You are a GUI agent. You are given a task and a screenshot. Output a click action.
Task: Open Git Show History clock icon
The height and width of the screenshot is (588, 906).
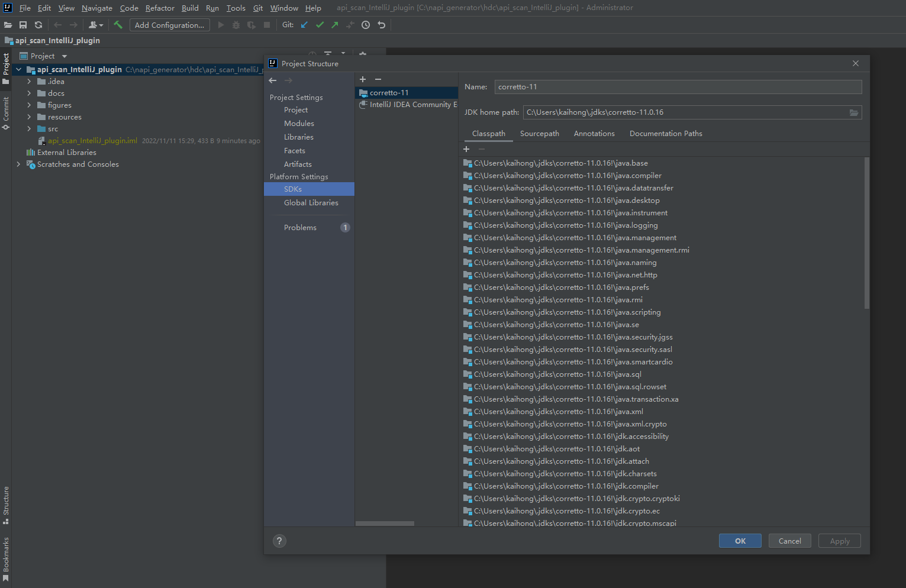(366, 25)
